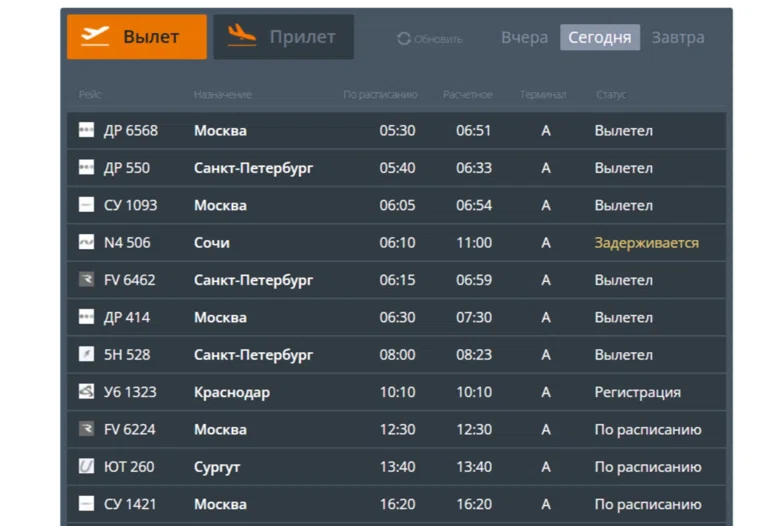760x526 pixels.
Task: Click airline icon next to 5H 528
Action: (x=86, y=355)
